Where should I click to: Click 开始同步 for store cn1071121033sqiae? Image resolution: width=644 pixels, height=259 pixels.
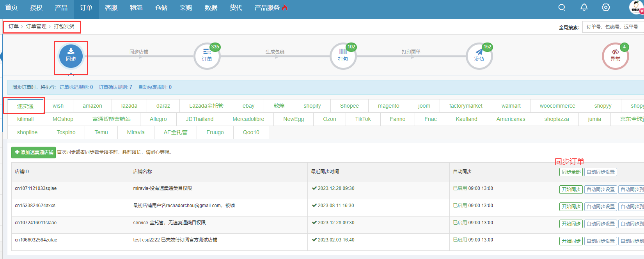pyautogui.click(x=571, y=190)
